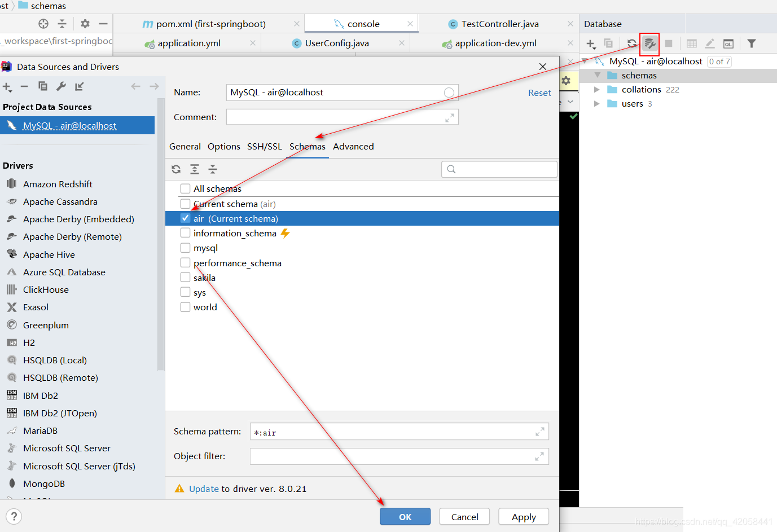Open table editor icon in Database toolbar
This screenshot has width=777, height=532.
click(x=692, y=43)
